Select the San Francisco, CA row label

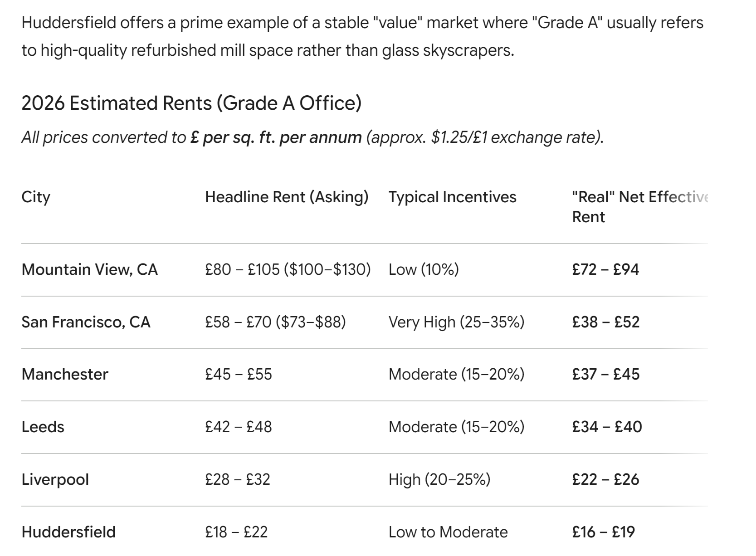[x=86, y=322]
